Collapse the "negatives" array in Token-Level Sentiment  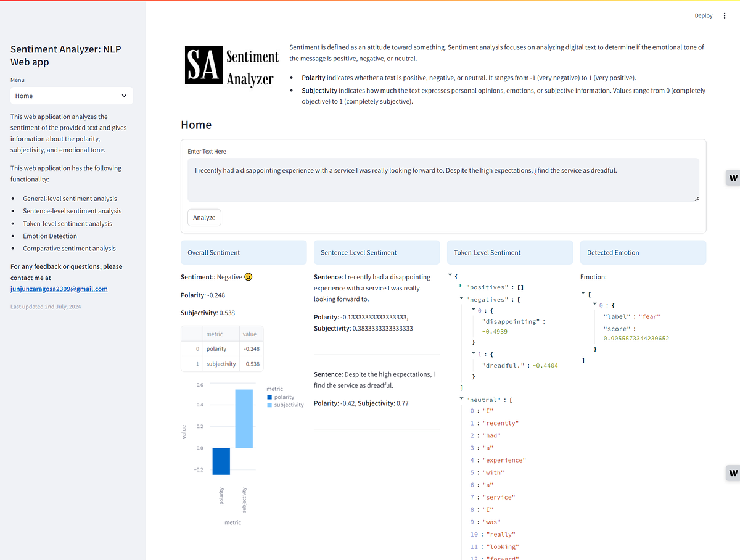point(461,298)
